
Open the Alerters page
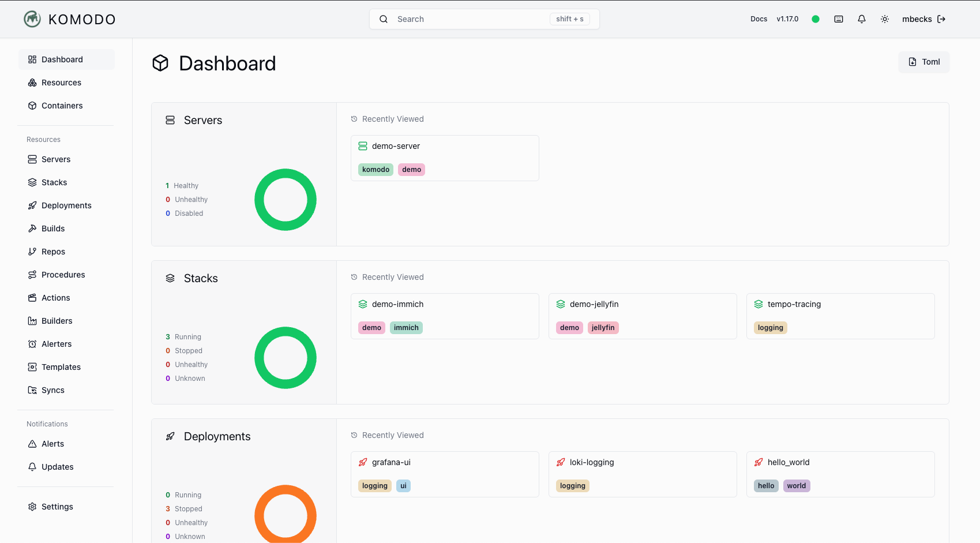57,343
